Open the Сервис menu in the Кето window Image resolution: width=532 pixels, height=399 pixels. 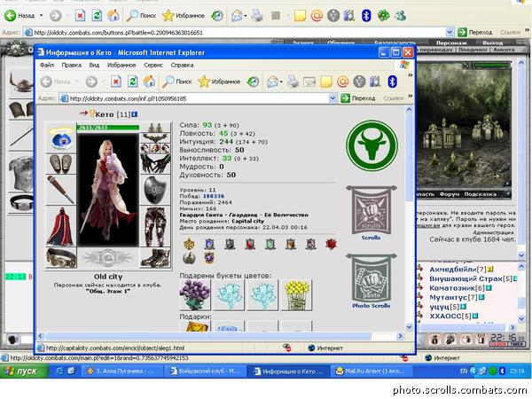153,65
